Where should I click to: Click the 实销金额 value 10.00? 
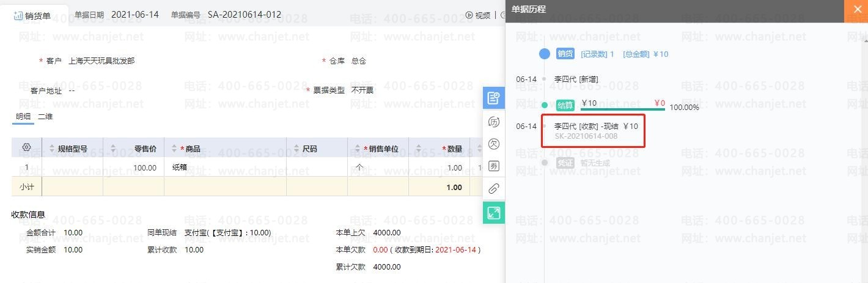[x=73, y=249]
